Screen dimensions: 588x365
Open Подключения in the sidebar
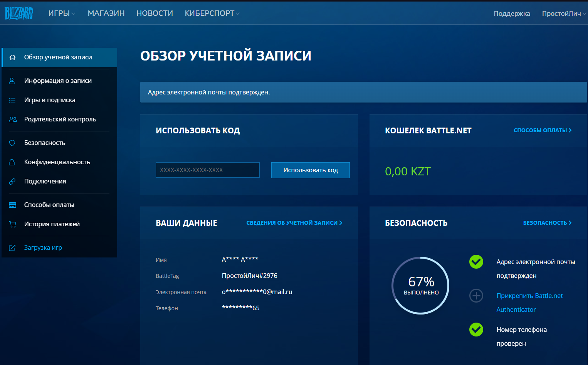tap(59, 182)
